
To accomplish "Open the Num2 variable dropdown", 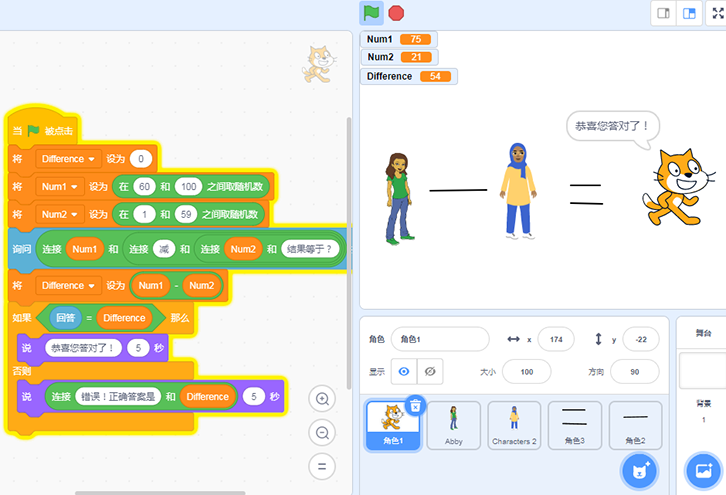I will click(x=94, y=214).
